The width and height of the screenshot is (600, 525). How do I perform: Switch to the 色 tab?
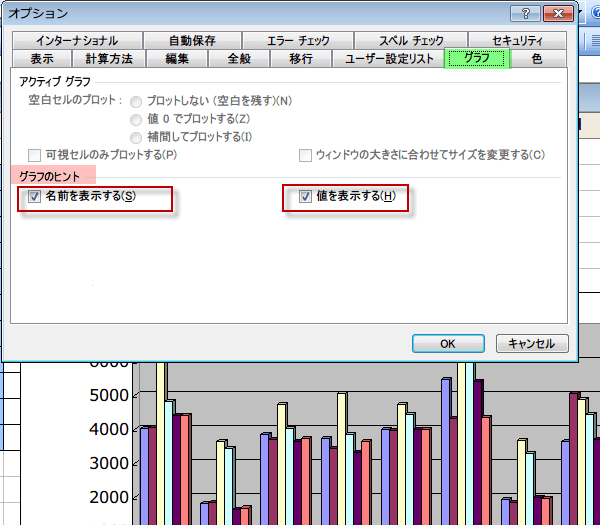(537, 59)
